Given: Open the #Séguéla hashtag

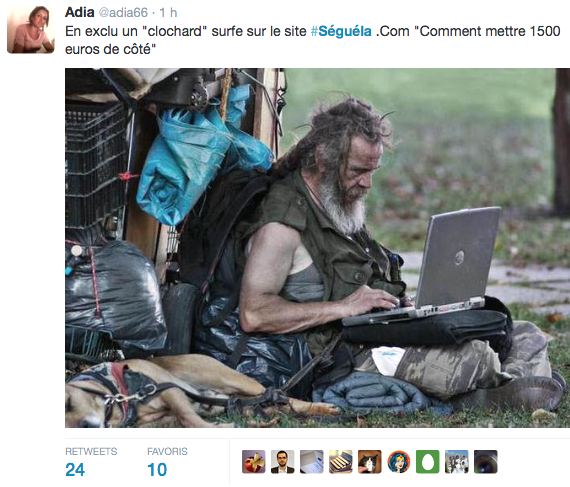Looking at the screenshot, I should 341,31.
